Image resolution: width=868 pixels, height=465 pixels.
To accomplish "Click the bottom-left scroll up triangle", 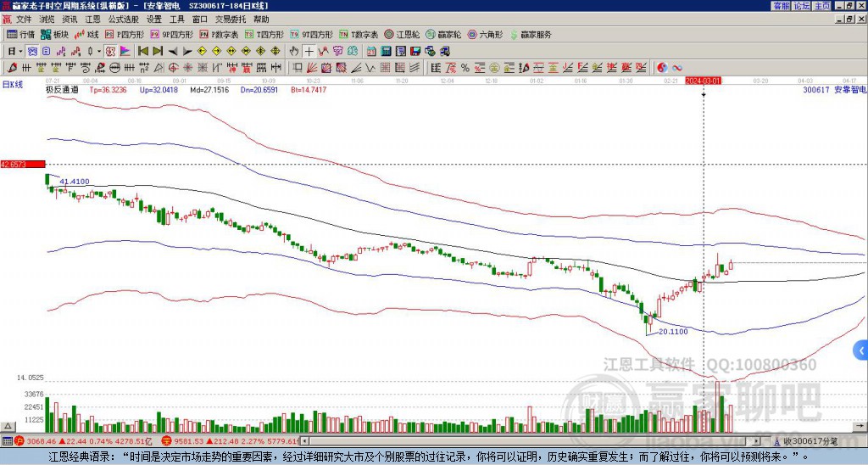I will tap(8, 426).
